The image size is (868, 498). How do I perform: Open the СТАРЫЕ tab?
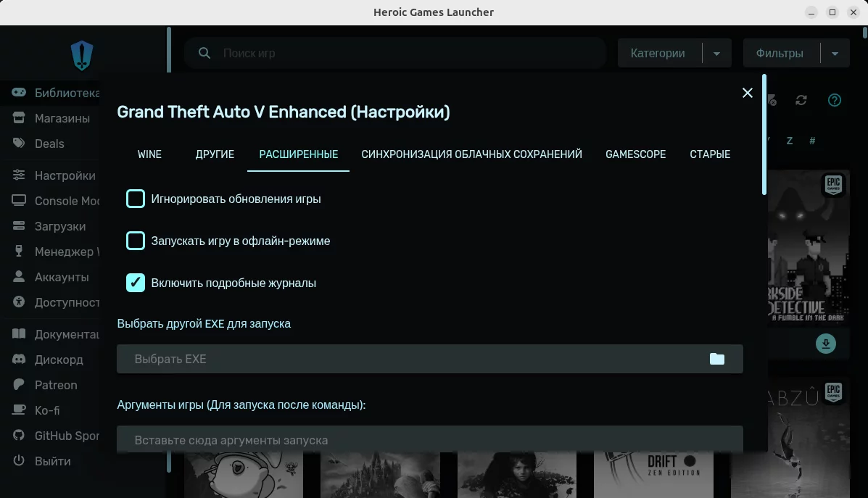[x=710, y=154]
